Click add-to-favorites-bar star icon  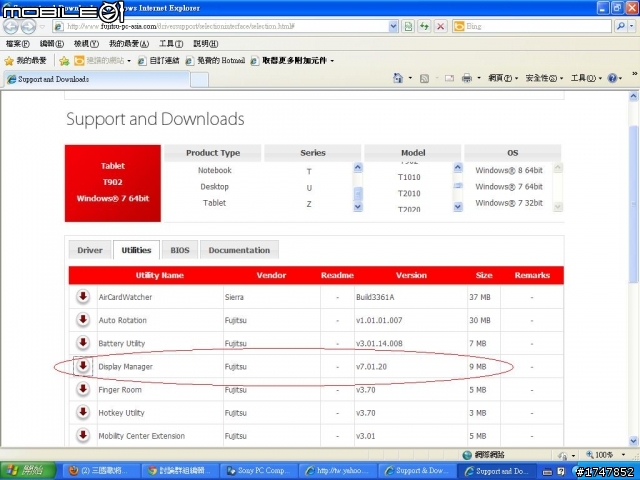(x=64, y=61)
